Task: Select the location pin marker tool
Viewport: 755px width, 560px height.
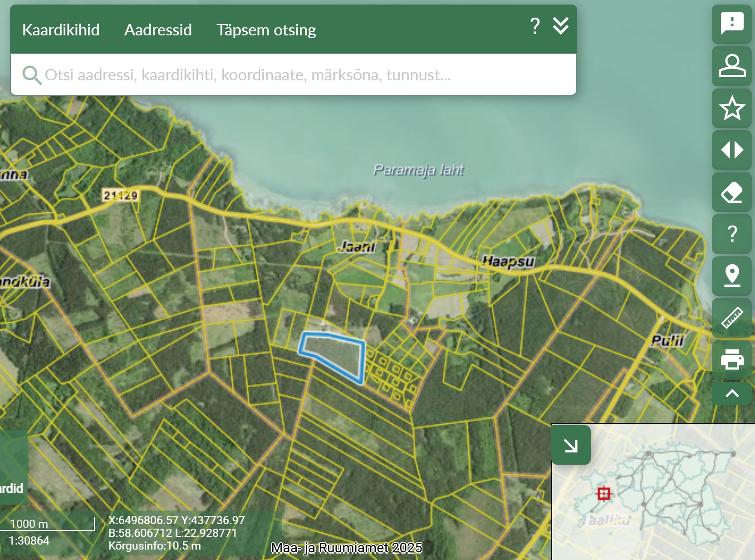Action: pos(731,275)
